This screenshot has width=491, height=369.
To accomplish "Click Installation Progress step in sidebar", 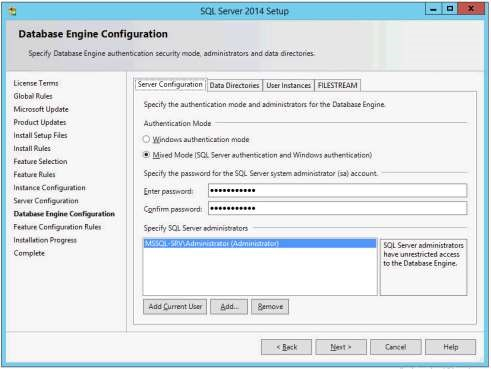I will (x=45, y=240).
